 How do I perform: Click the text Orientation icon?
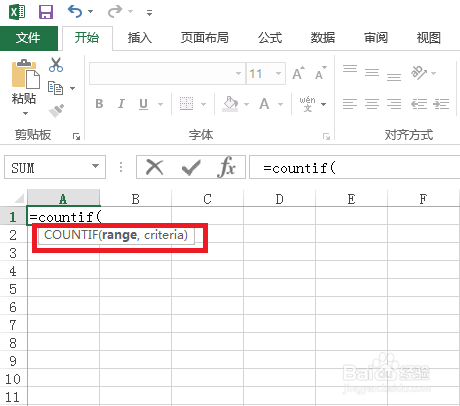tap(419, 73)
